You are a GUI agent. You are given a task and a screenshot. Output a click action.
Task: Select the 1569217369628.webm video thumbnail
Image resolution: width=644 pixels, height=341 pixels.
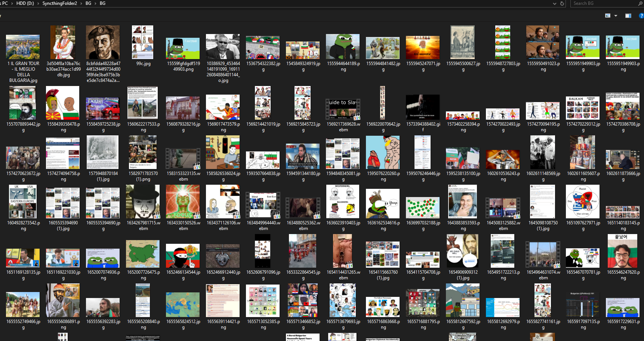pyautogui.click(x=343, y=110)
